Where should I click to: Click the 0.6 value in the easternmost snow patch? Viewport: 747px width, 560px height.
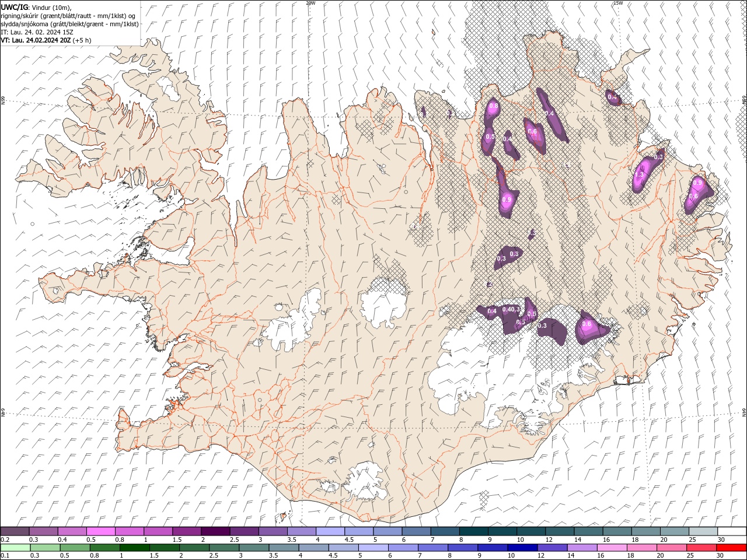[x=693, y=197]
